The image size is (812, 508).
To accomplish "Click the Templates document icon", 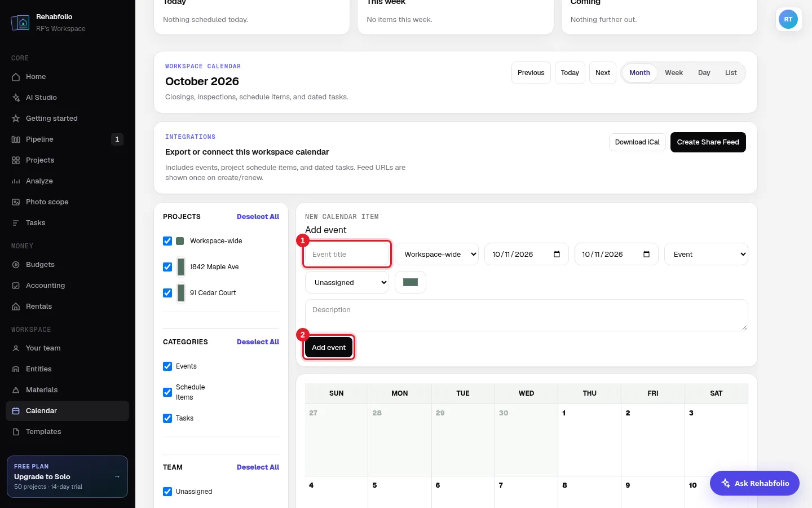I will tap(16, 432).
